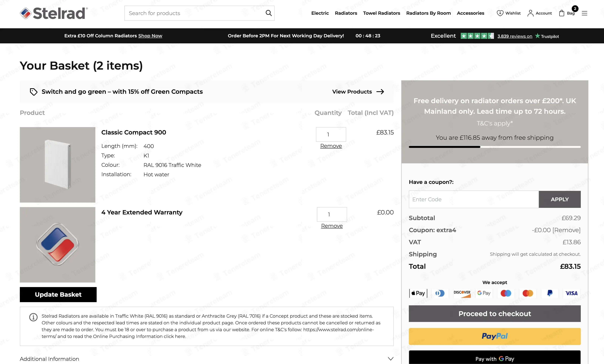This screenshot has width=604, height=364.
Task: Click the Classic Compact 900 product thumbnail
Action: coord(57,165)
